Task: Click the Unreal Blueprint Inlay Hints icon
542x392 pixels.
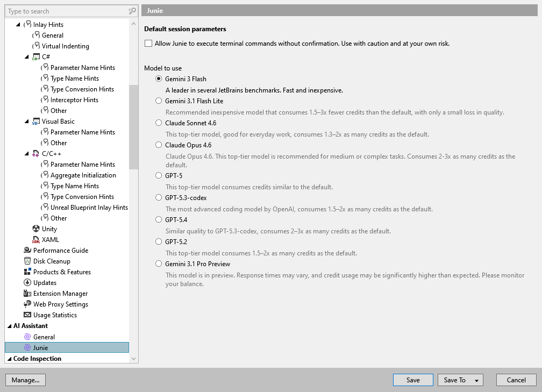Action: [45, 207]
